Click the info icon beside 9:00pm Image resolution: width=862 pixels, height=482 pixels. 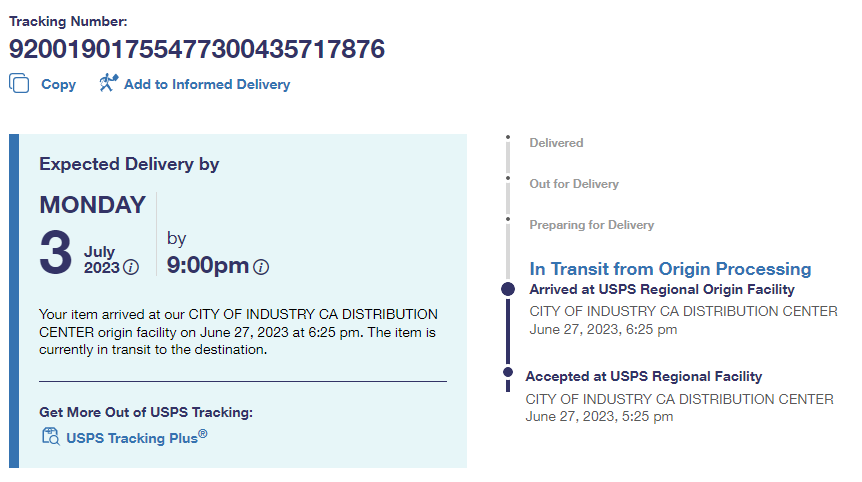pos(261,267)
